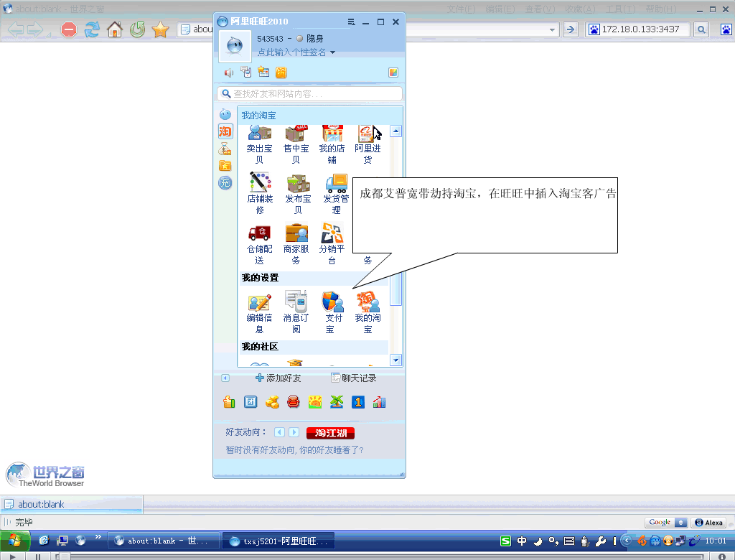Image resolution: width=735 pixels, height=560 pixels.
Task: Open the 卖出宝贝 icon
Action: [x=259, y=144]
